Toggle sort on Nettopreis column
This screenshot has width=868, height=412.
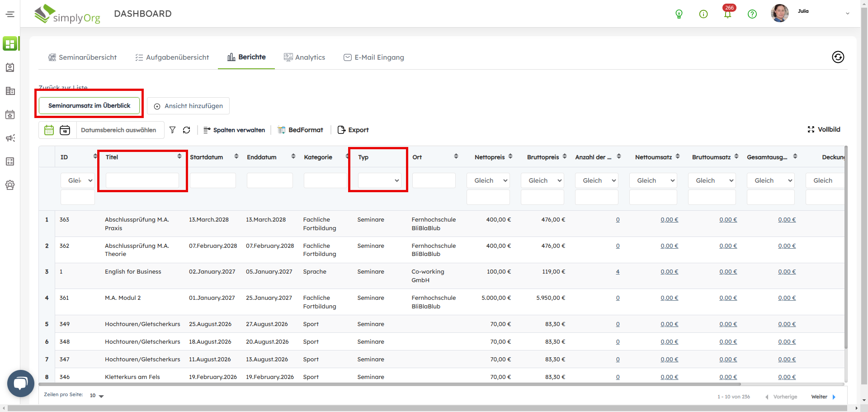510,156
